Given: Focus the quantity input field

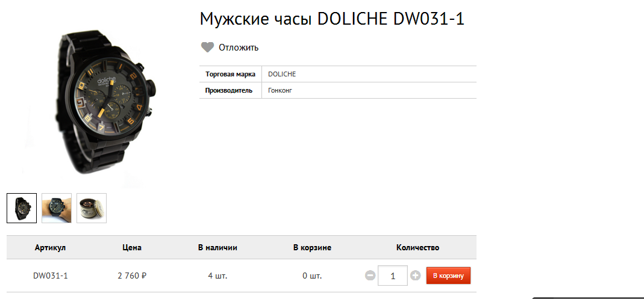Looking at the screenshot, I should click(x=393, y=276).
